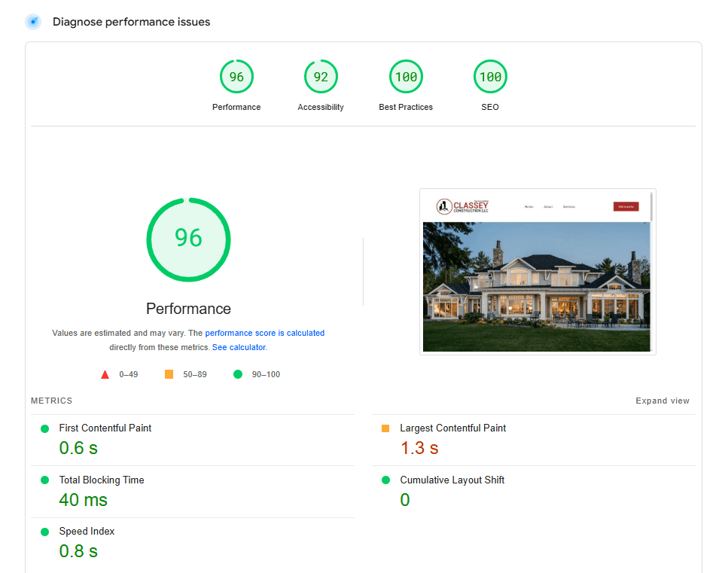Viewport: 728px width, 573px height.
Task: Click the 'Cumulative Layout Shift' metric title
Action: click(x=452, y=480)
